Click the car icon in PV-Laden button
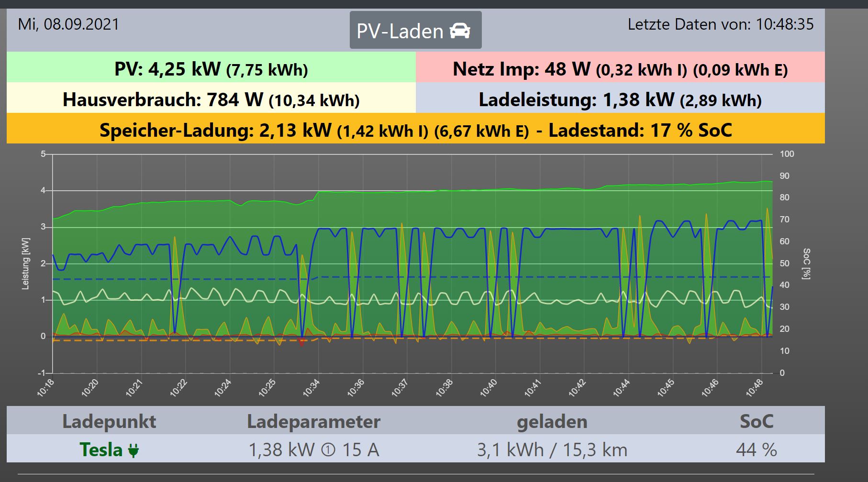The image size is (868, 482). (x=459, y=31)
